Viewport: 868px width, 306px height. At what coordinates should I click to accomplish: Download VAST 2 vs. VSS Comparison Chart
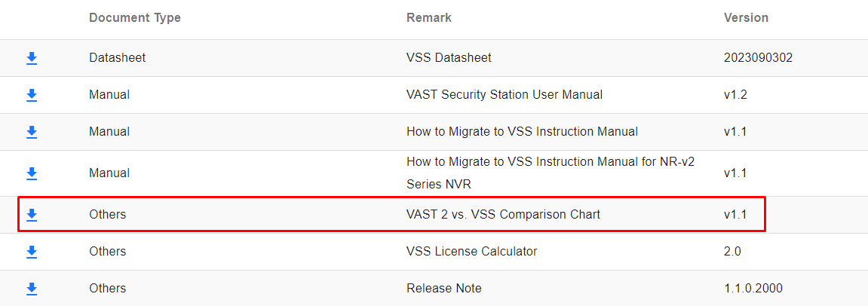click(32, 214)
